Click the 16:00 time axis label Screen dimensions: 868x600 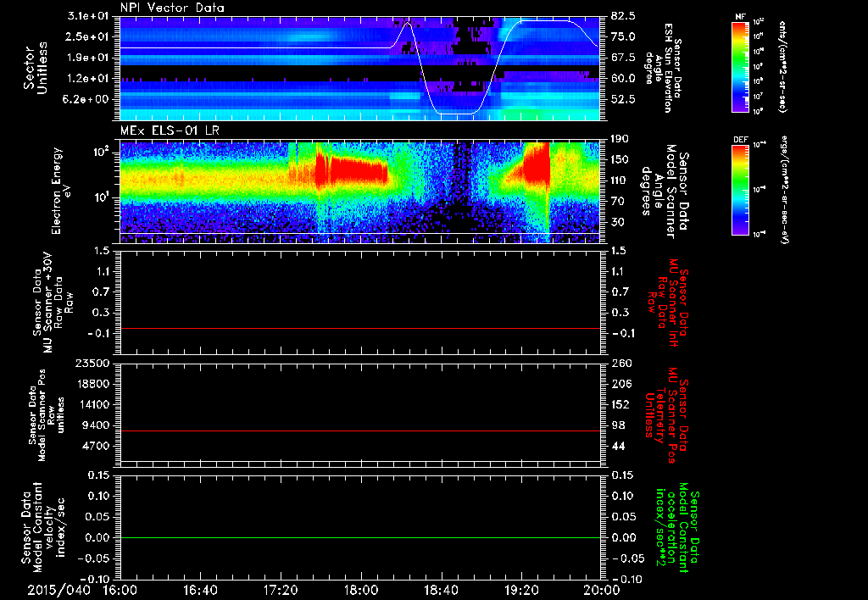pyautogui.click(x=120, y=590)
